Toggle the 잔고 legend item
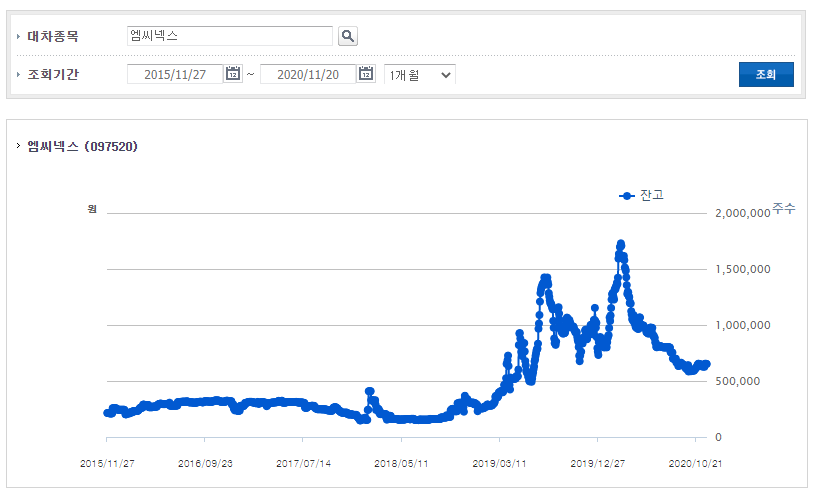The image size is (814, 496). [641, 195]
